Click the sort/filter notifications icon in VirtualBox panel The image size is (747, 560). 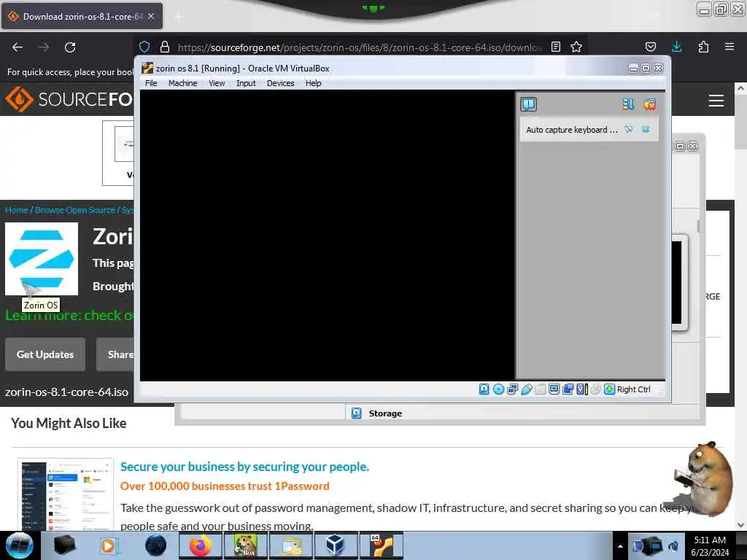[628, 104]
